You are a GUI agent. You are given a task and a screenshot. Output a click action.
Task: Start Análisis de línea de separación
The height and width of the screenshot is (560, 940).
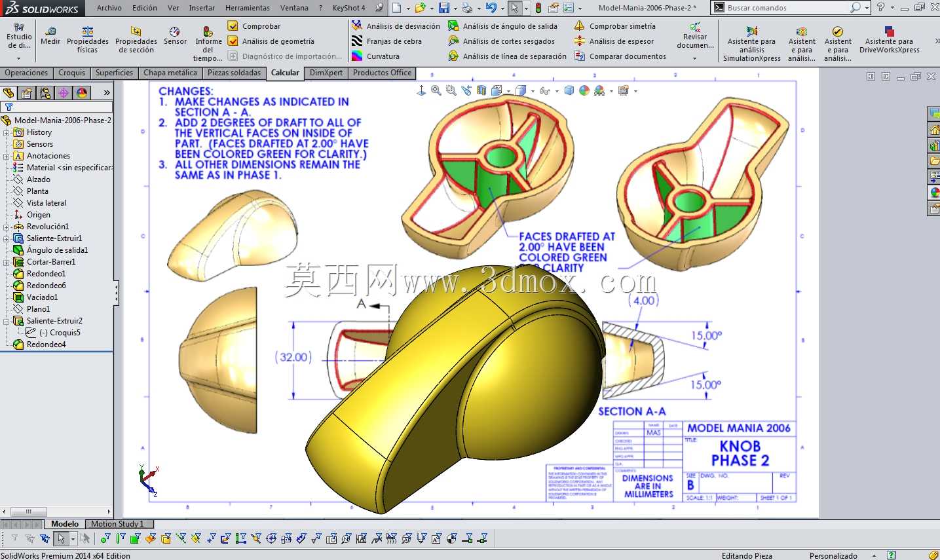[x=507, y=56]
